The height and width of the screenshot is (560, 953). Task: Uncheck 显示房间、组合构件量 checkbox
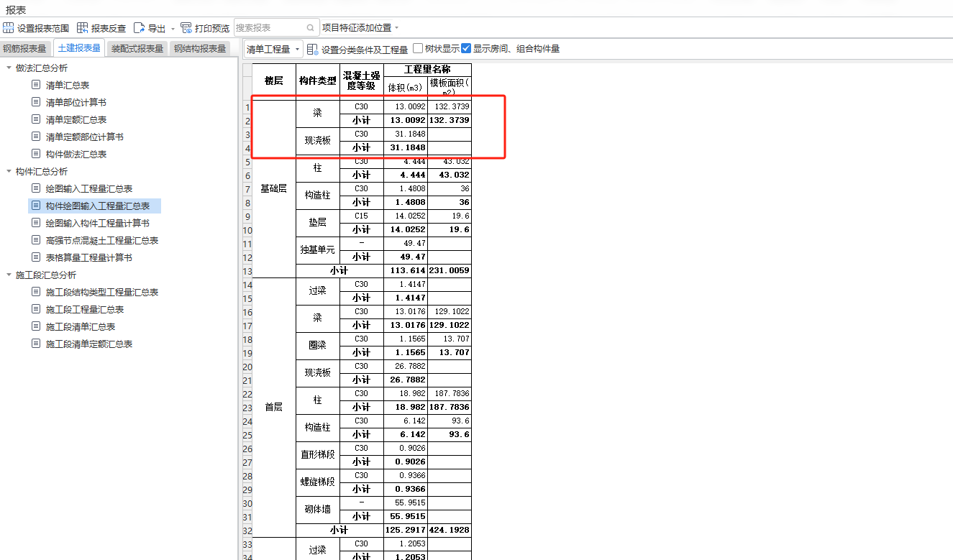[466, 49]
